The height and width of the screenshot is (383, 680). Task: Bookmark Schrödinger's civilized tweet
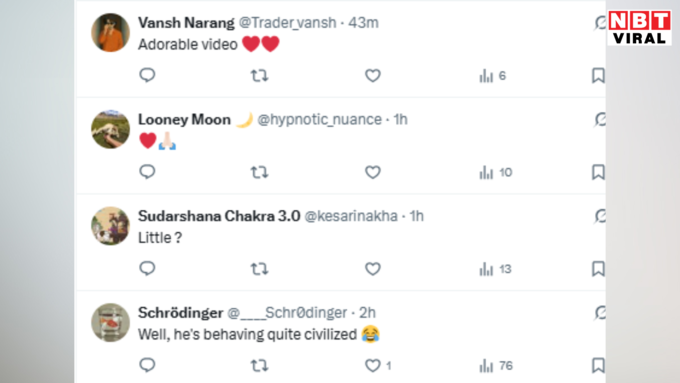click(x=598, y=365)
